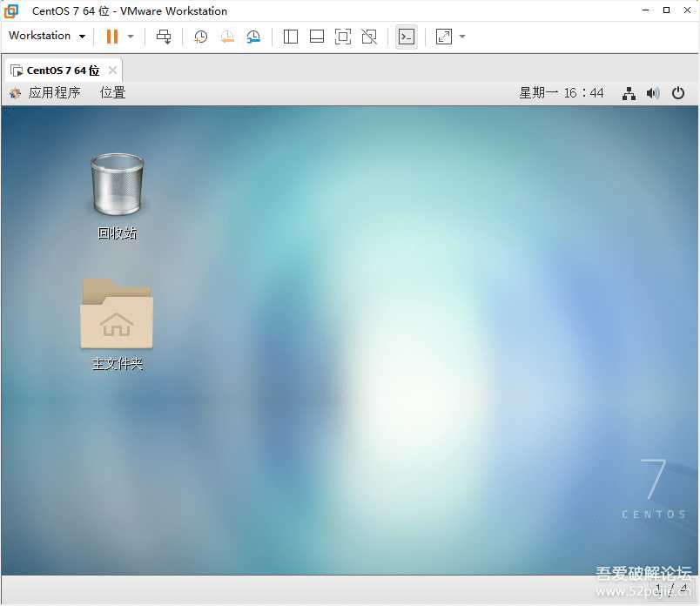Screen dimensions: 700x606
Task: Click the GNOME foot Applications icon
Action: tap(15, 93)
